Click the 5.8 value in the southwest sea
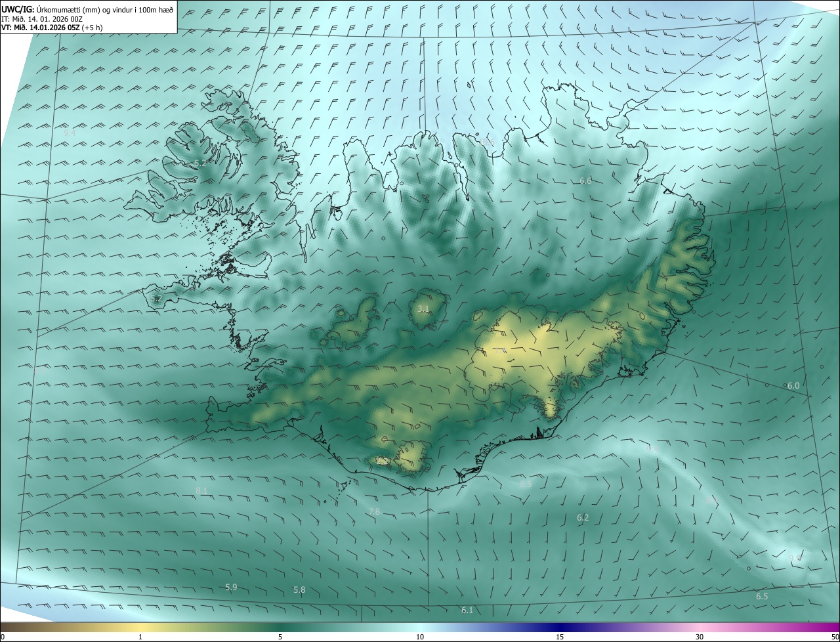 (x=299, y=590)
